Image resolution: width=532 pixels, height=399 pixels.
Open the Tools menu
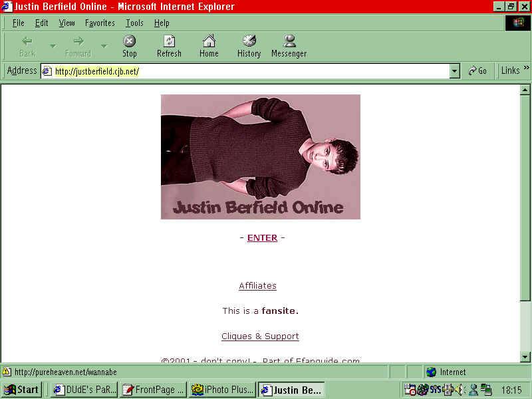point(135,23)
